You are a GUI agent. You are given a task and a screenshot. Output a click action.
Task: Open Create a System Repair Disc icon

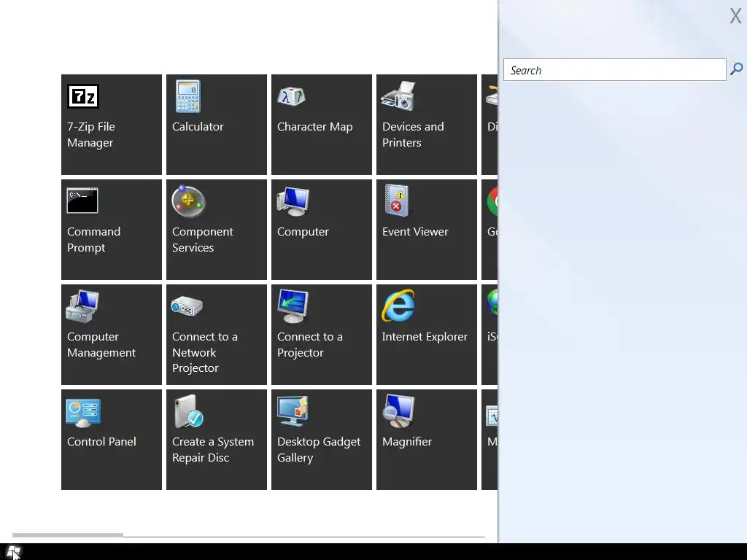pos(189,411)
